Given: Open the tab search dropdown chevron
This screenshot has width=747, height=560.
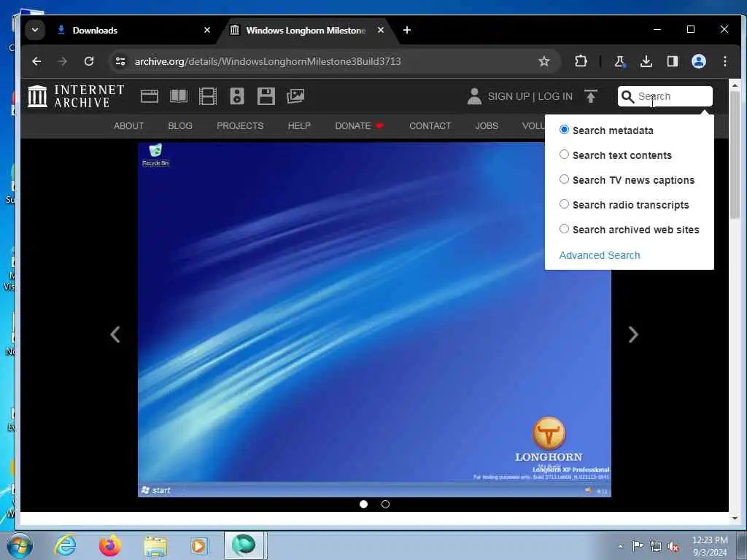Looking at the screenshot, I should 35,30.
